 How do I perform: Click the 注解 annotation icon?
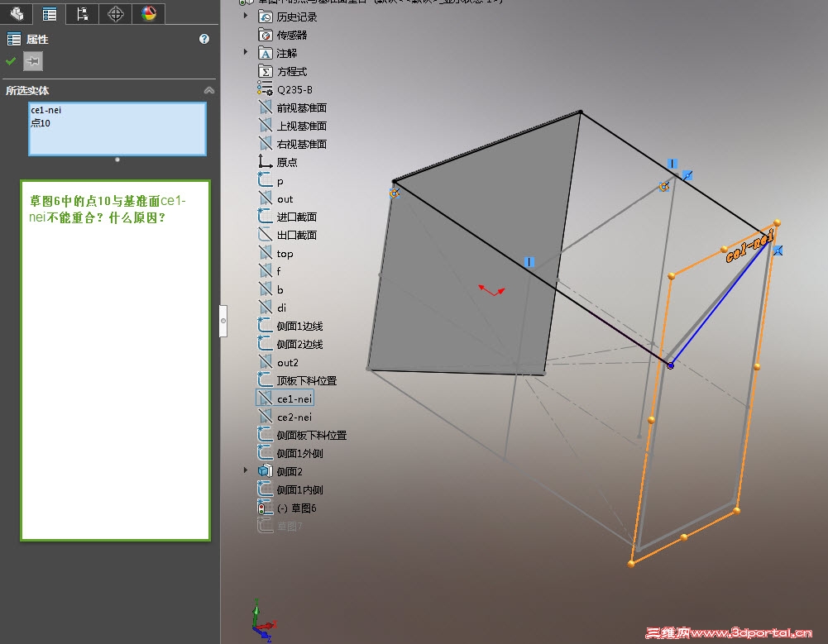(x=265, y=53)
